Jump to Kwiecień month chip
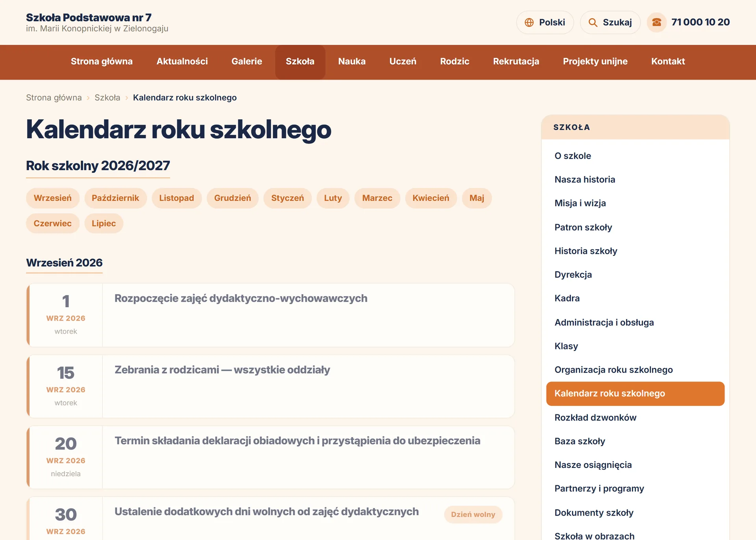Screen dimensions: 756x540 (431, 198)
